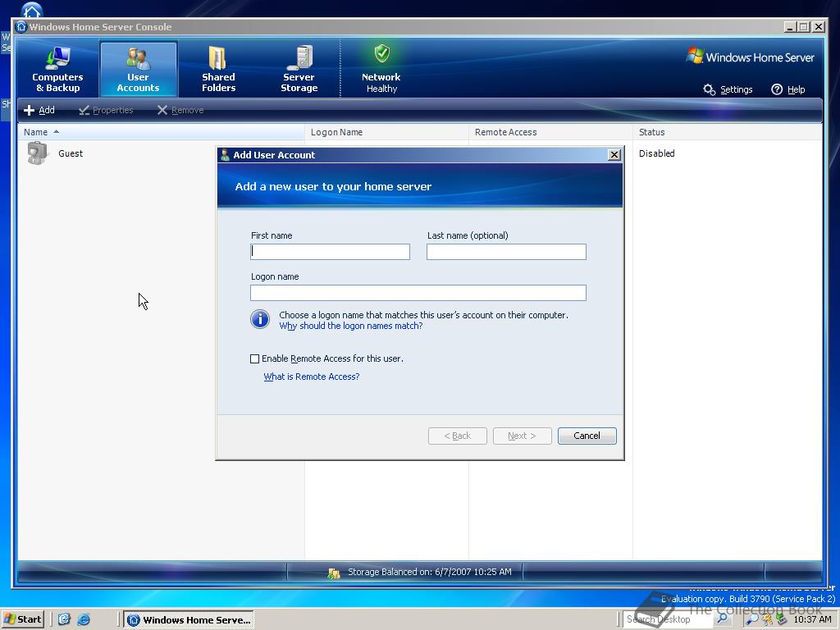The width and height of the screenshot is (840, 630).
Task: Sort by the Logon Name column header
Action: (x=386, y=132)
